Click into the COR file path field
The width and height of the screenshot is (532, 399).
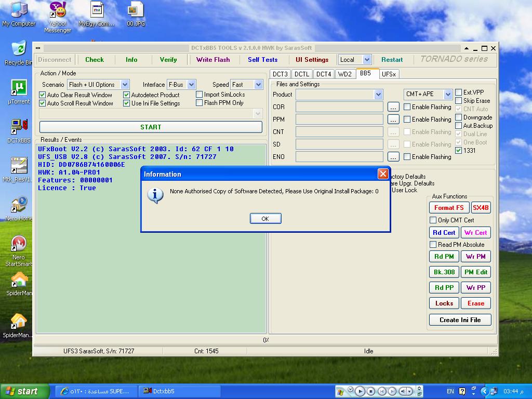[x=339, y=107]
